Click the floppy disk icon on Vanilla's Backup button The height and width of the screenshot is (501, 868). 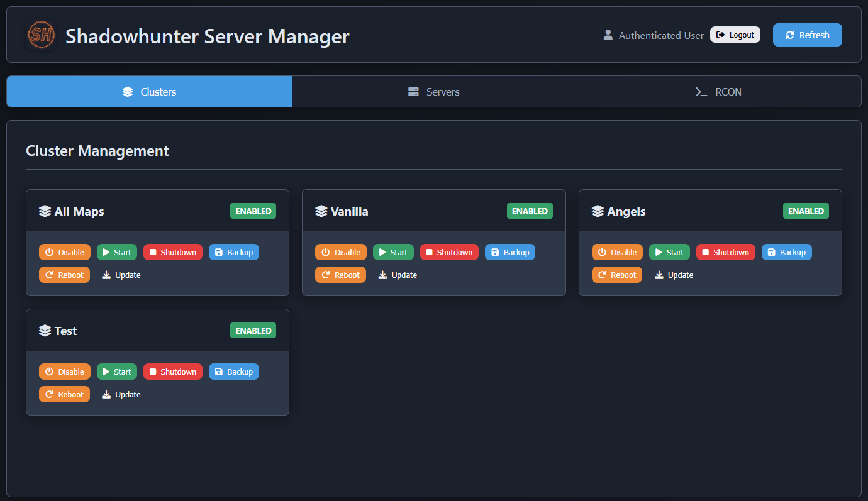click(x=496, y=251)
